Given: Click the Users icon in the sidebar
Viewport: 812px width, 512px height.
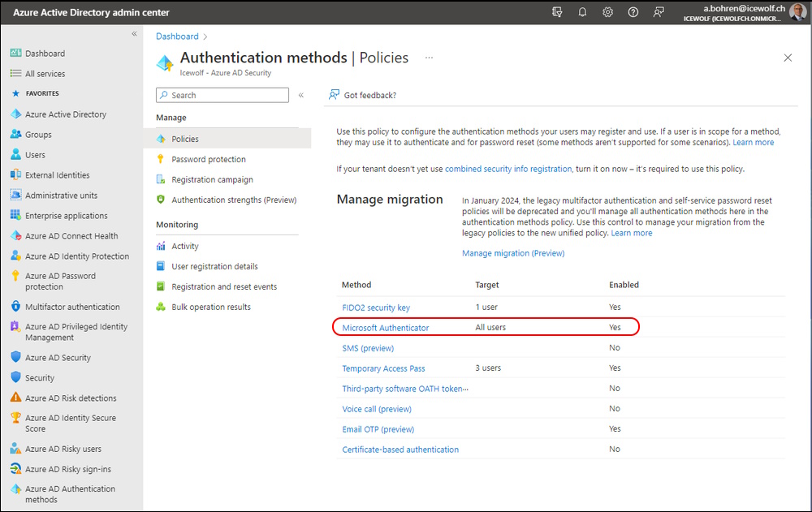Looking at the screenshot, I should [x=15, y=154].
